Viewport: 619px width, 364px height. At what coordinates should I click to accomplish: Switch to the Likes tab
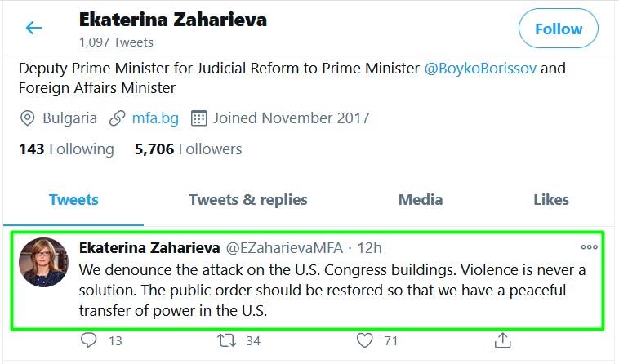pyautogui.click(x=551, y=200)
